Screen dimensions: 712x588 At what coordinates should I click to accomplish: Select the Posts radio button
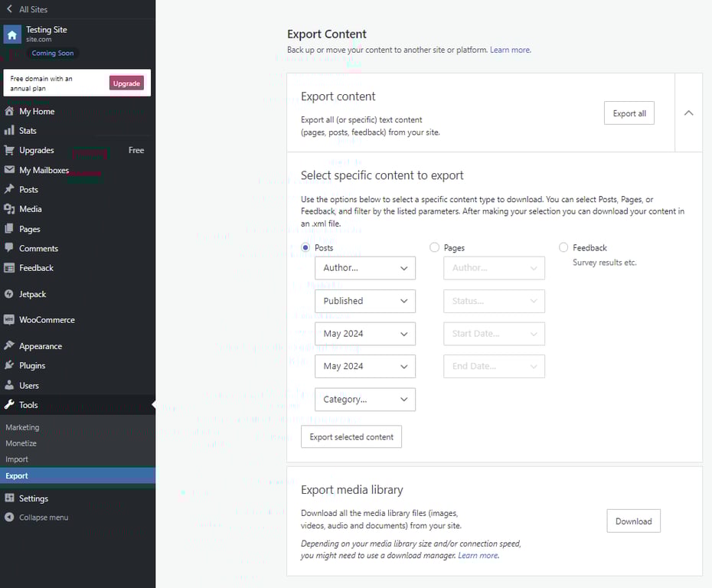[x=307, y=247]
